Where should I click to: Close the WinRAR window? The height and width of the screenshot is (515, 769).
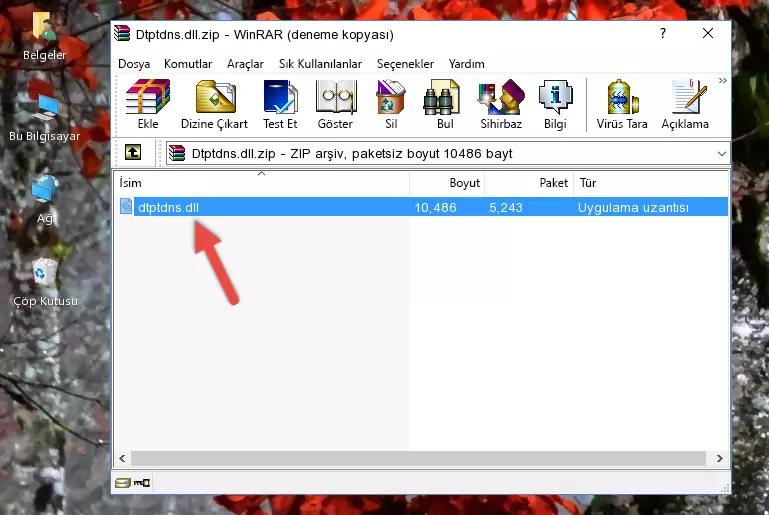tap(708, 33)
